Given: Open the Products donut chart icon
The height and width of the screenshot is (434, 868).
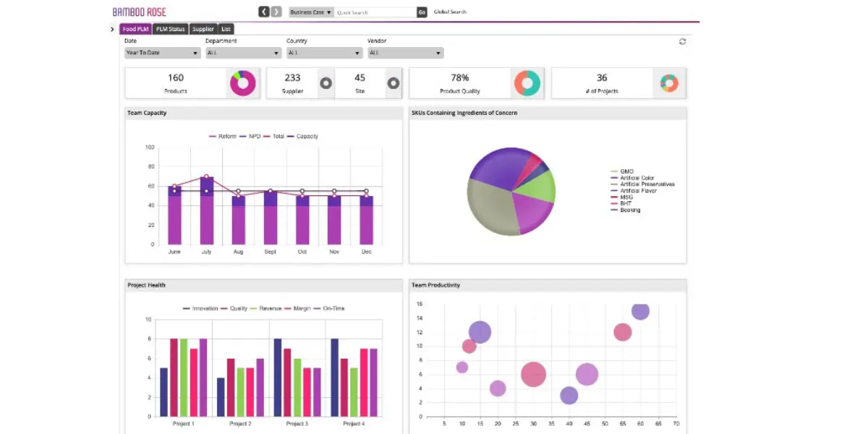Looking at the screenshot, I should [242, 83].
